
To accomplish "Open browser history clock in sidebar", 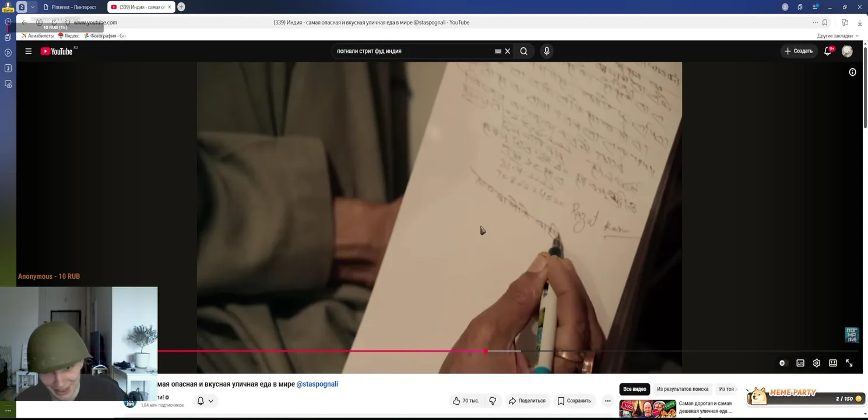I will 8,22.
